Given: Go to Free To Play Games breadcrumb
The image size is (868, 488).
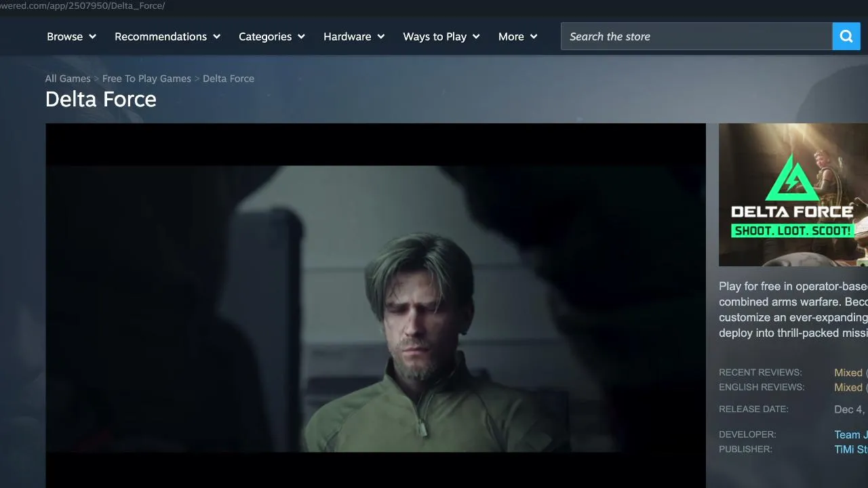Looking at the screenshot, I should [x=146, y=79].
